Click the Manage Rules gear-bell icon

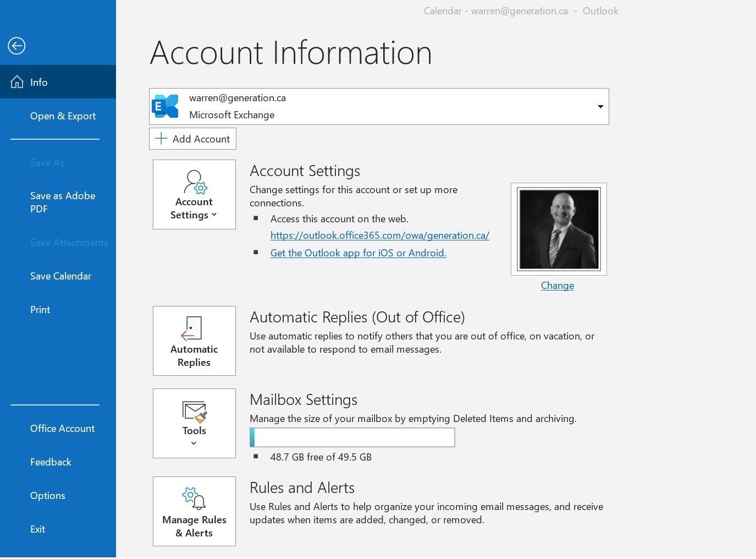point(194,498)
